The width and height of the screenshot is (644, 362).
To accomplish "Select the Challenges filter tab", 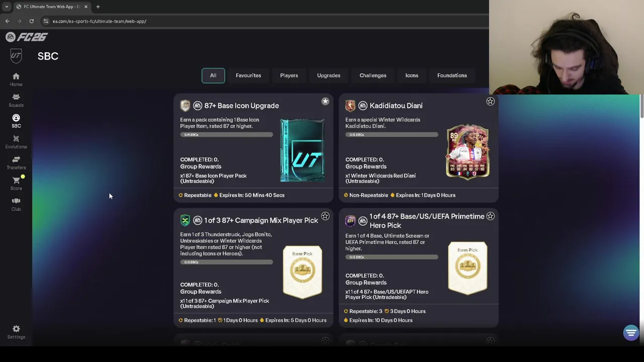I will click(373, 75).
